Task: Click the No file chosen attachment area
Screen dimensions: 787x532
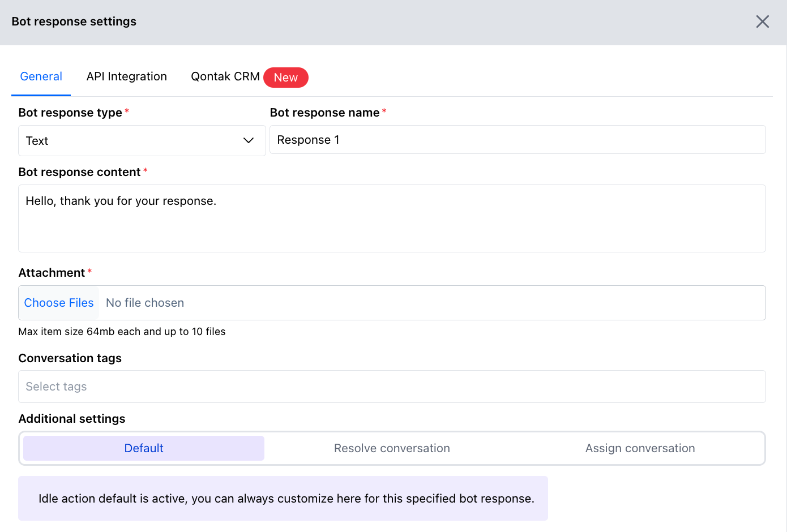Action: [x=145, y=302]
